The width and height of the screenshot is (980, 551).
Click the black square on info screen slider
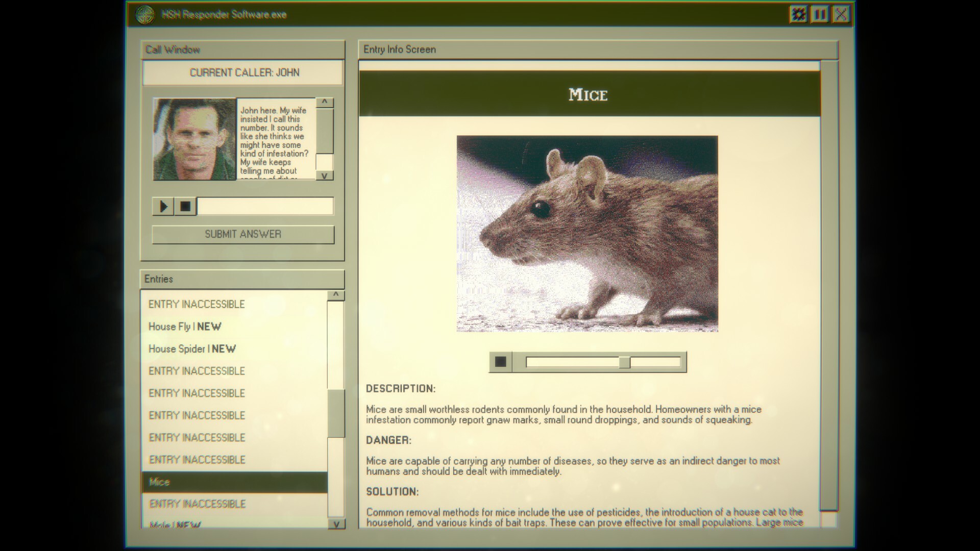[x=501, y=361]
